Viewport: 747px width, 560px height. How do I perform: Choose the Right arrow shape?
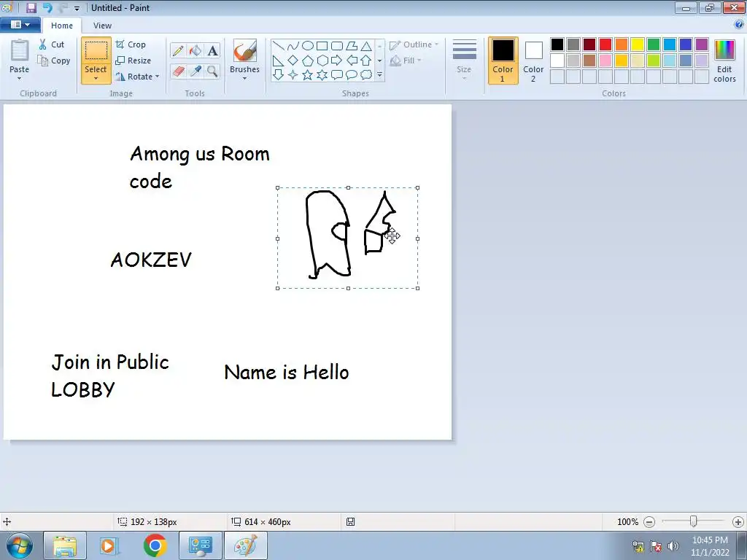[x=337, y=61]
